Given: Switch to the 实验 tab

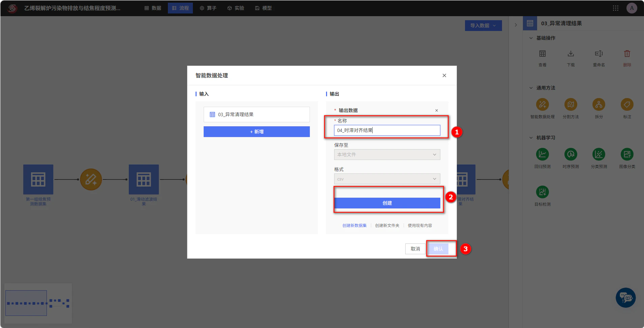Looking at the screenshot, I should coord(236,8).
